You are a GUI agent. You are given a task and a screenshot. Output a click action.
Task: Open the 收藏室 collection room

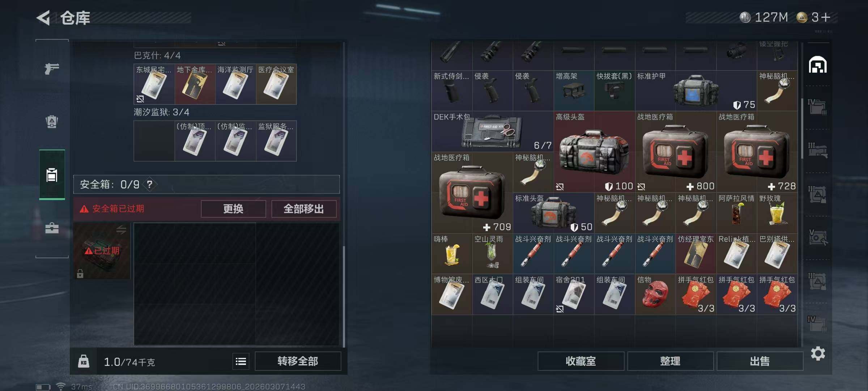click(x=581, y=361)
